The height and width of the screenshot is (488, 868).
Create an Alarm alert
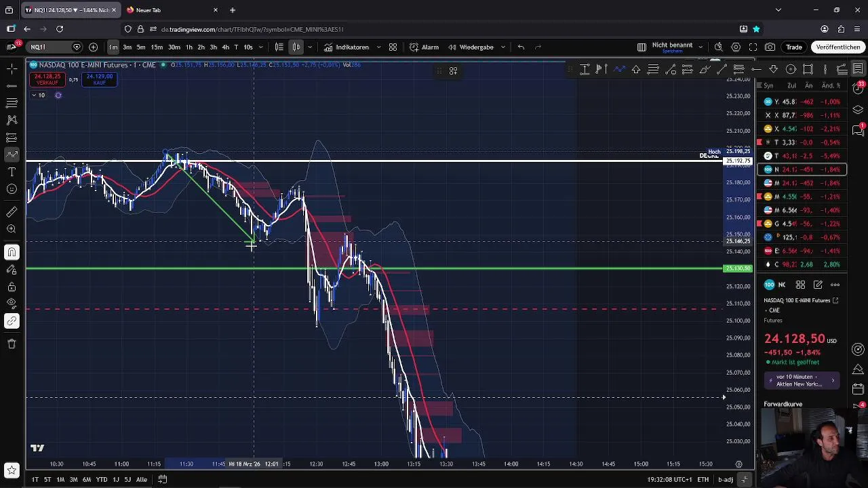pos(424,47)
